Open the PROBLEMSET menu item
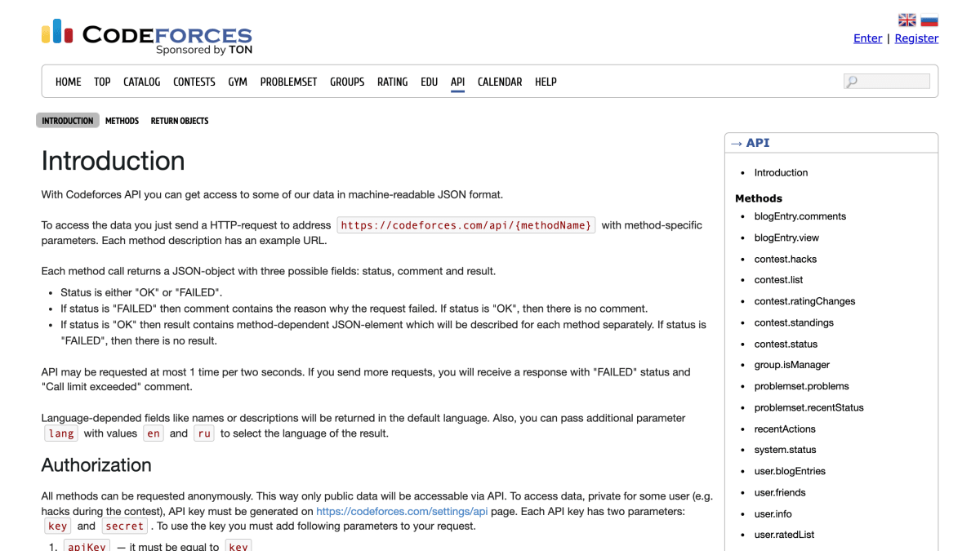The width and height of the screenshot is (980, 551). pos(288,82)
